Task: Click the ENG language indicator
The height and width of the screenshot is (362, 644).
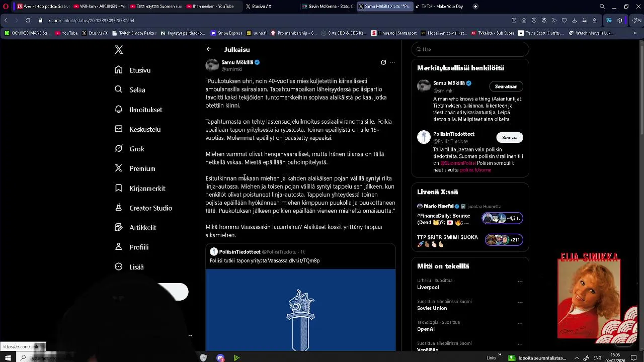Action: click(x=597, y=357)
